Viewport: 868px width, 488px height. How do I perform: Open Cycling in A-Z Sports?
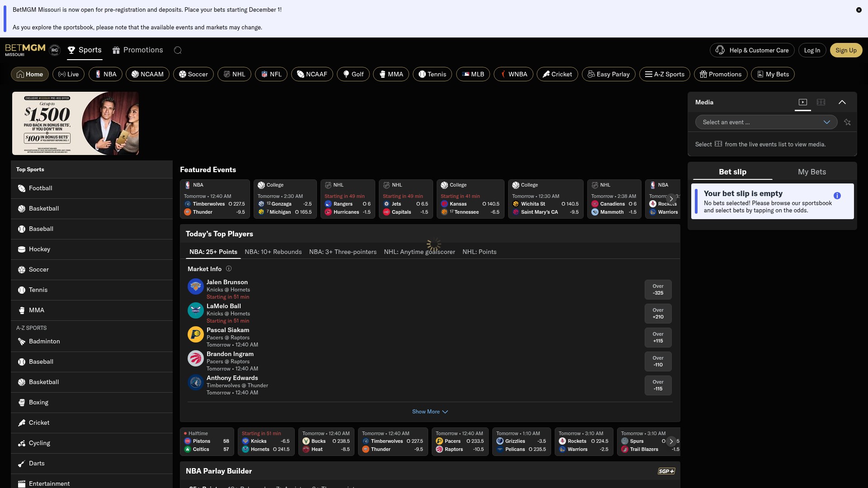tap(92, 443)
